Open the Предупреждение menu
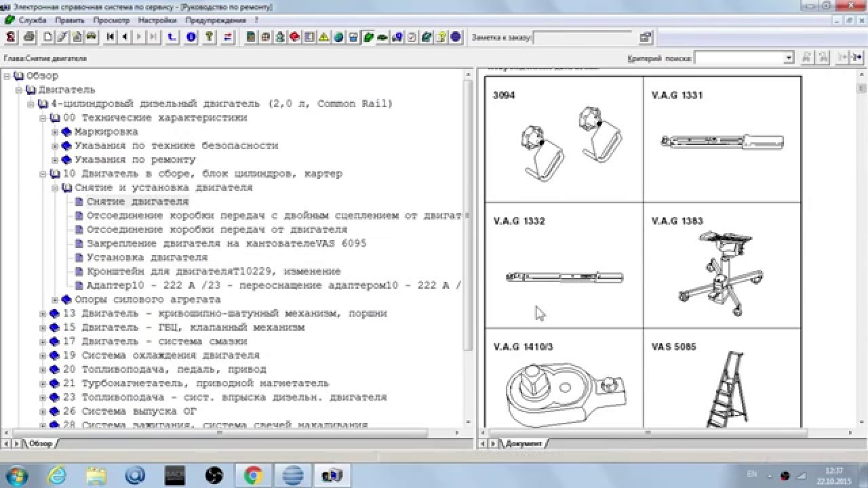Screen dimensions: 868x488 (x=216, y=20)
